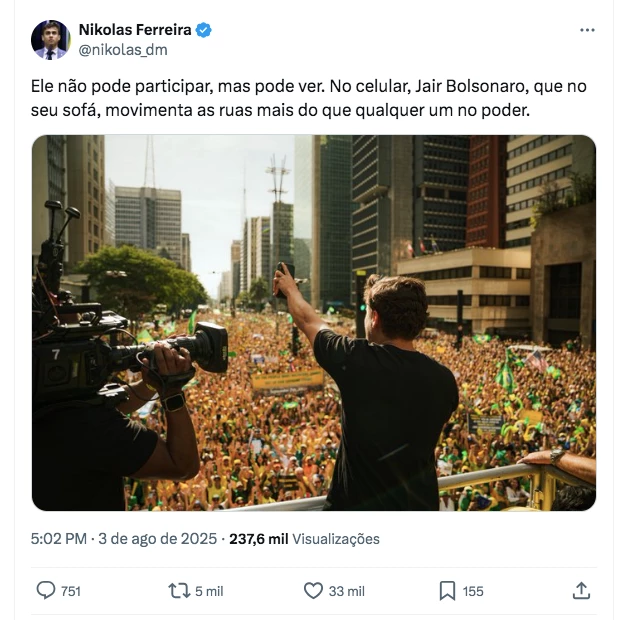Click the 5:02 PM timestamp
The width and height of the screenshot is (628, 620).
(59, 539)
